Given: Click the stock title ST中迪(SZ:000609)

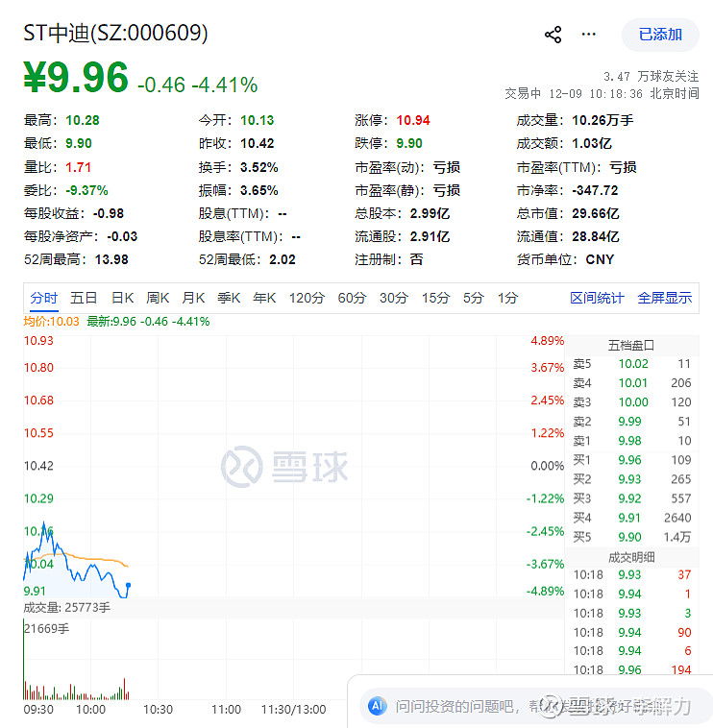Looking at the screenshot, I should (x=115, y=33).
